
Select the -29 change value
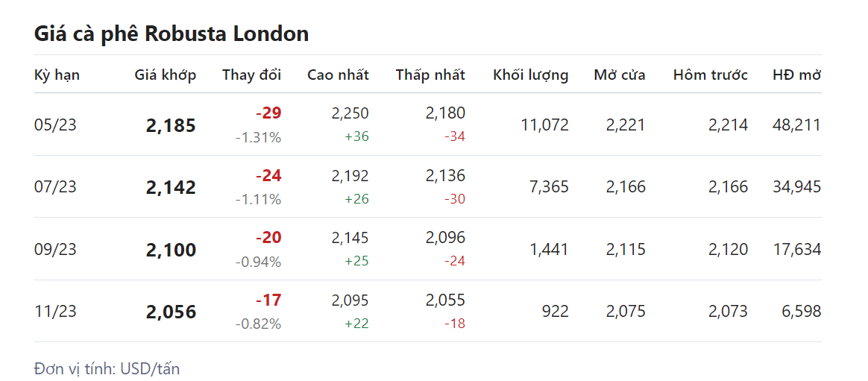268,113
